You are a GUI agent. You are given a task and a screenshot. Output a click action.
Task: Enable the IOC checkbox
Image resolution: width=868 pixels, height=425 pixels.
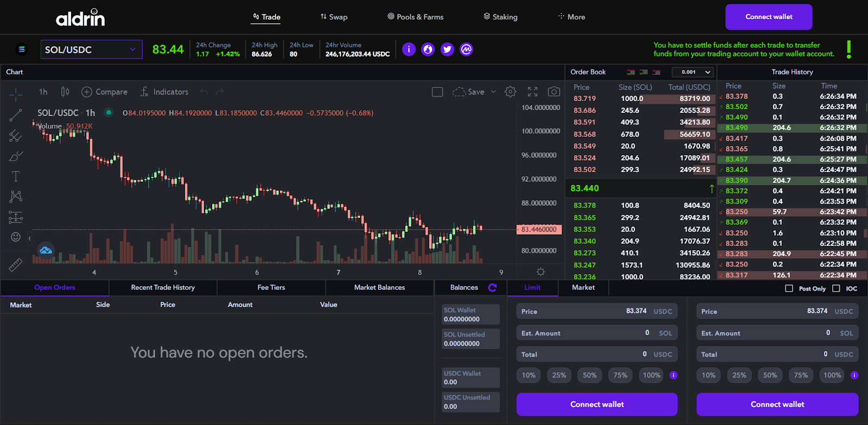point(836,288)
